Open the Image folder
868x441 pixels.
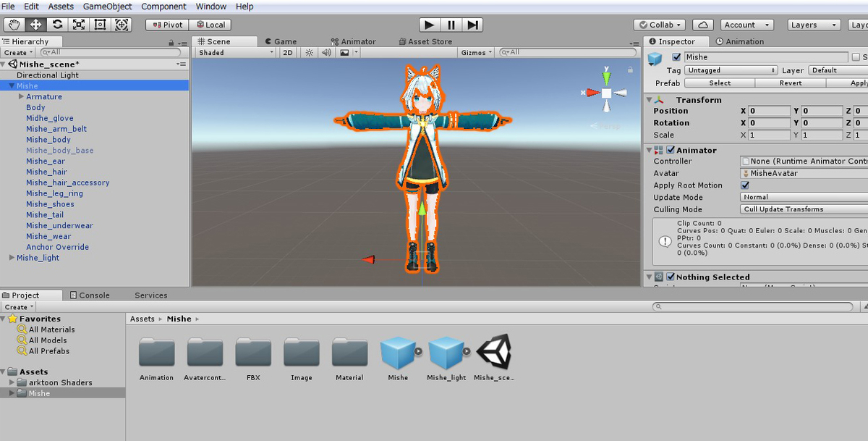302,353
